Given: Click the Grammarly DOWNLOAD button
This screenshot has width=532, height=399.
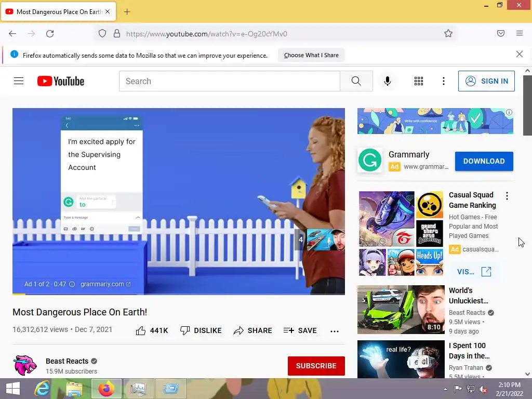Looking at the screenshot, I should click(x=484, y=161).
